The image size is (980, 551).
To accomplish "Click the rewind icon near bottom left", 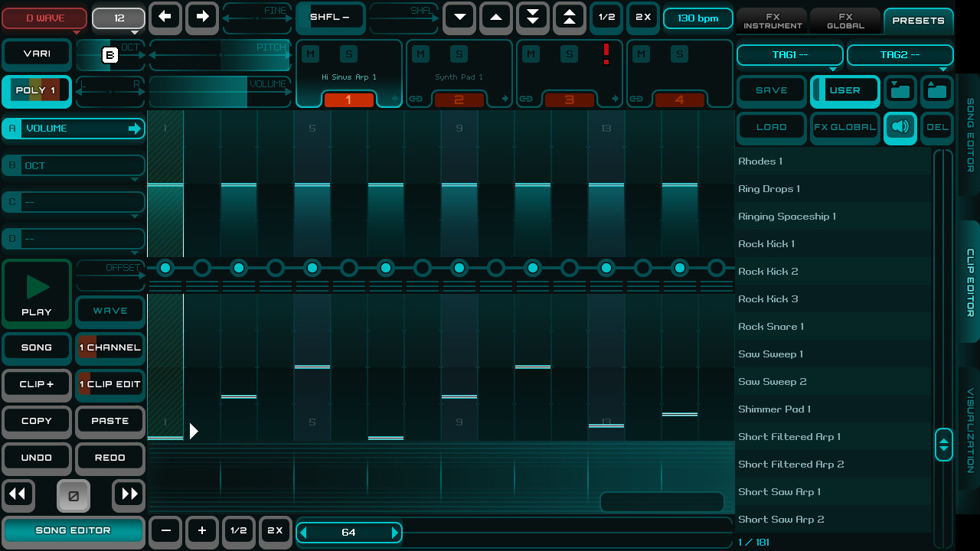I will tap(18, 495).
